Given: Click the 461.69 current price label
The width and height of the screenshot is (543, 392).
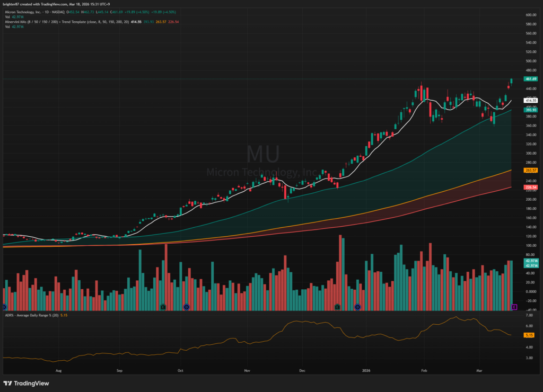Looking at the screenshot, I should pos(531,79).
